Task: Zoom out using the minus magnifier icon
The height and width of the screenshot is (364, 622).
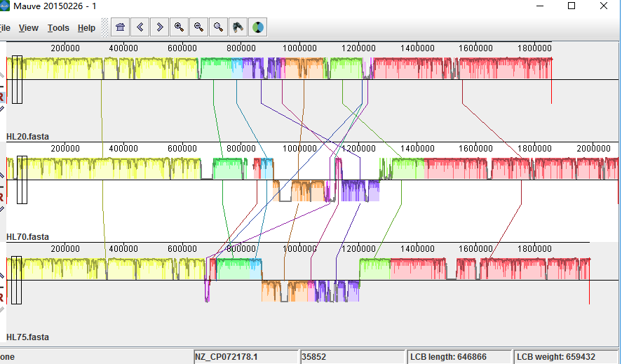Action: tap(198, 27)
